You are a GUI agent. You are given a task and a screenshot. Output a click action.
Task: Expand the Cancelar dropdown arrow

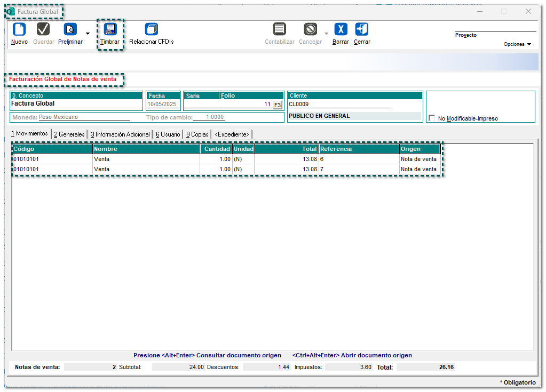326,34
